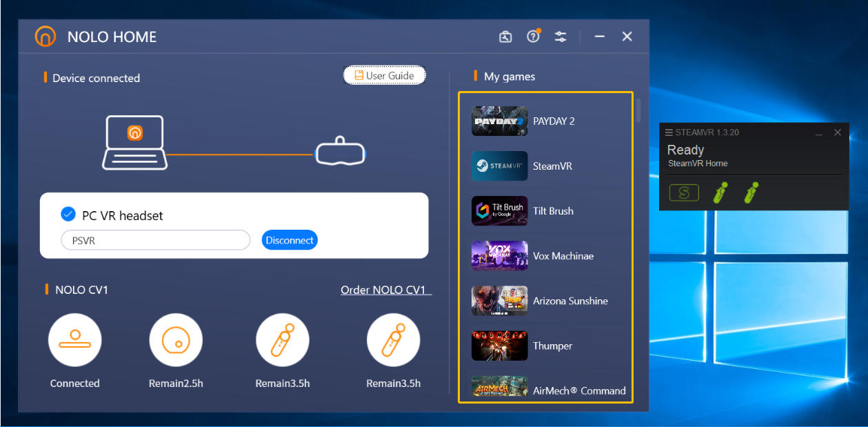This screenshot has width=868, height=427.
Task: Click the NOLO HOME orange logo
Action: point(46,36)
